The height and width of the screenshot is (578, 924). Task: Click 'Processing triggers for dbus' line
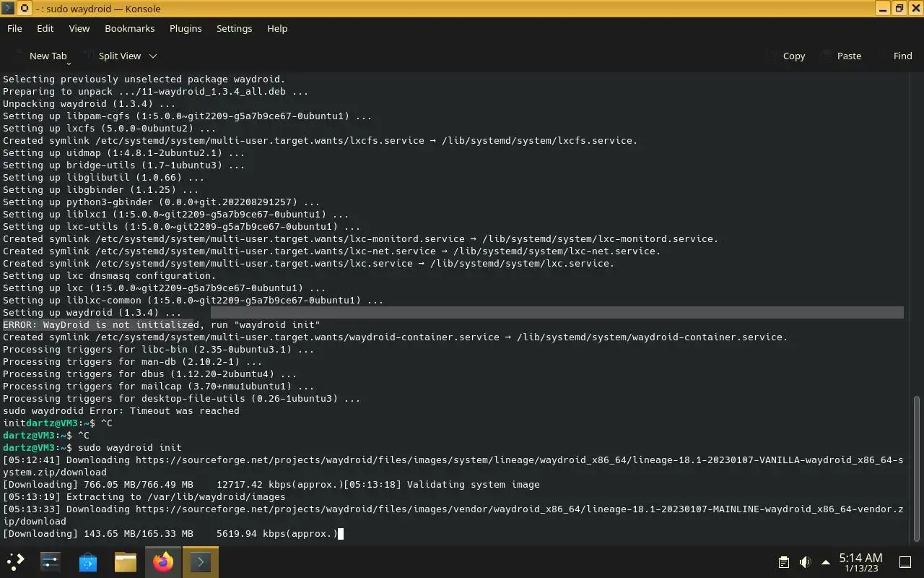150,374
